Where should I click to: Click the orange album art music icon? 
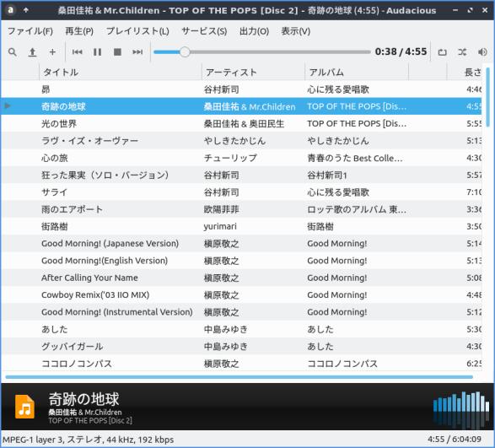pyautogui.click(x=24, y=407)
